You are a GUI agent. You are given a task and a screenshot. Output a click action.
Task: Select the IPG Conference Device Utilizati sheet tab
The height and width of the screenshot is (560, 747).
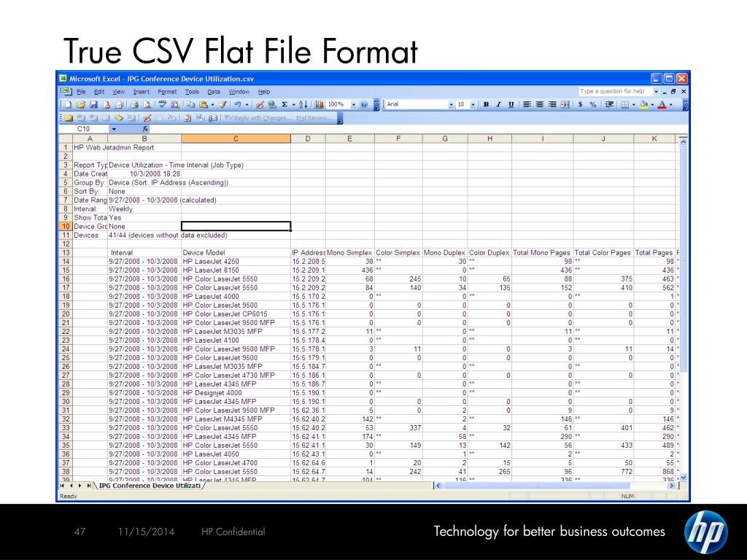pyautogui.click(x=150, y=486)
